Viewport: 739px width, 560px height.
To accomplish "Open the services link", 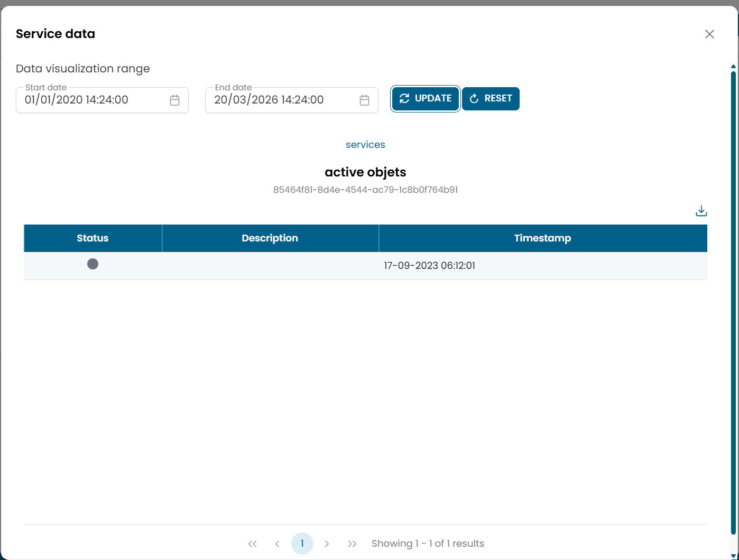I will pyautogui.click(x=365, y=144).
